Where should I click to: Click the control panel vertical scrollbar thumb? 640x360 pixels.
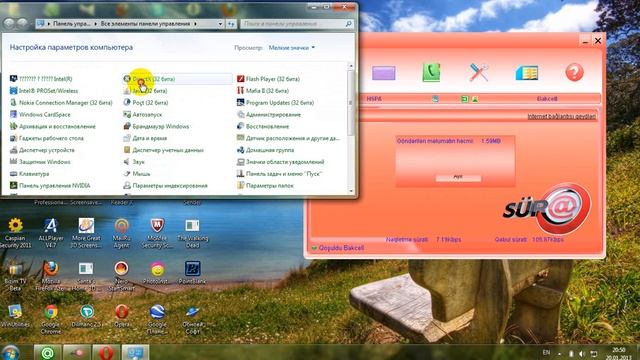point(350,102)
